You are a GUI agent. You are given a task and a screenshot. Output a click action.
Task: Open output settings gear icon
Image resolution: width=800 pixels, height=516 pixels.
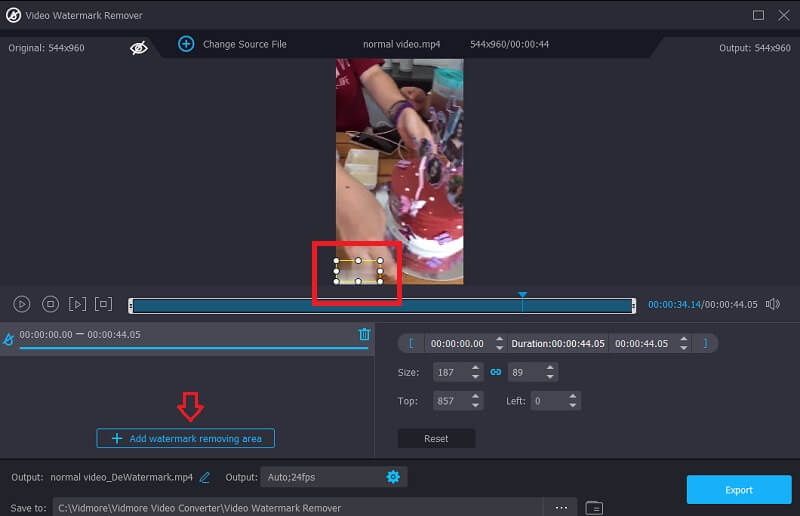click(x=393, y=477)
